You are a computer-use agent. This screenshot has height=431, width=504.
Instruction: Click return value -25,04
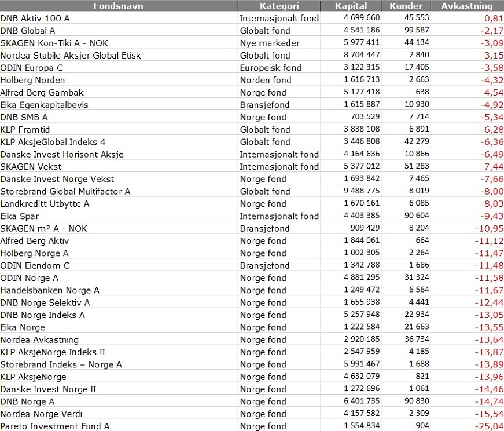489,426
